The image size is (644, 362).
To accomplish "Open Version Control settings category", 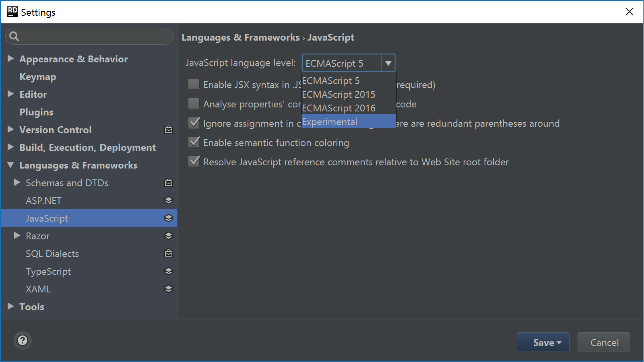I will click(x=56, y=130).
